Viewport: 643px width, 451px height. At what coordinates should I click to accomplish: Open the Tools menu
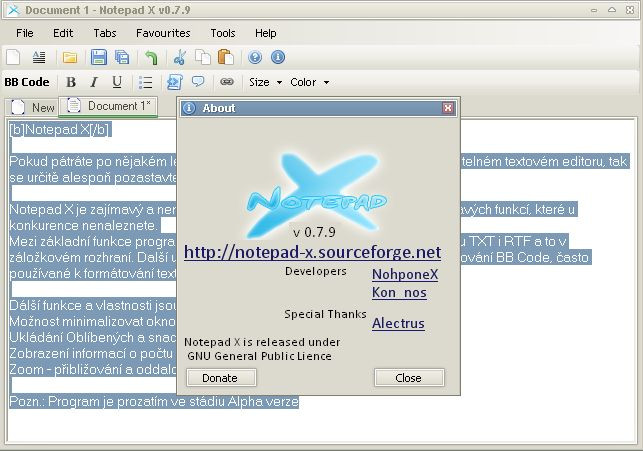(223, 33)
